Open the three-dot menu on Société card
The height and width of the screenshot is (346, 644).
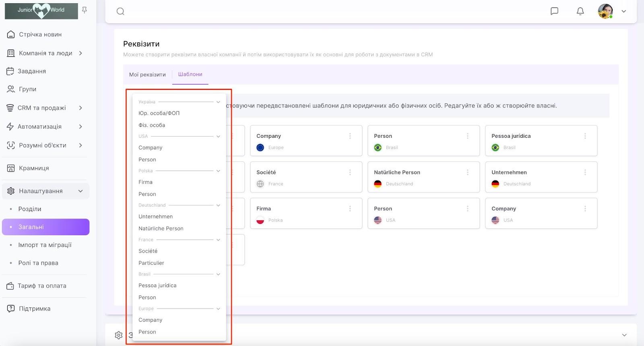tap(350, 172)
